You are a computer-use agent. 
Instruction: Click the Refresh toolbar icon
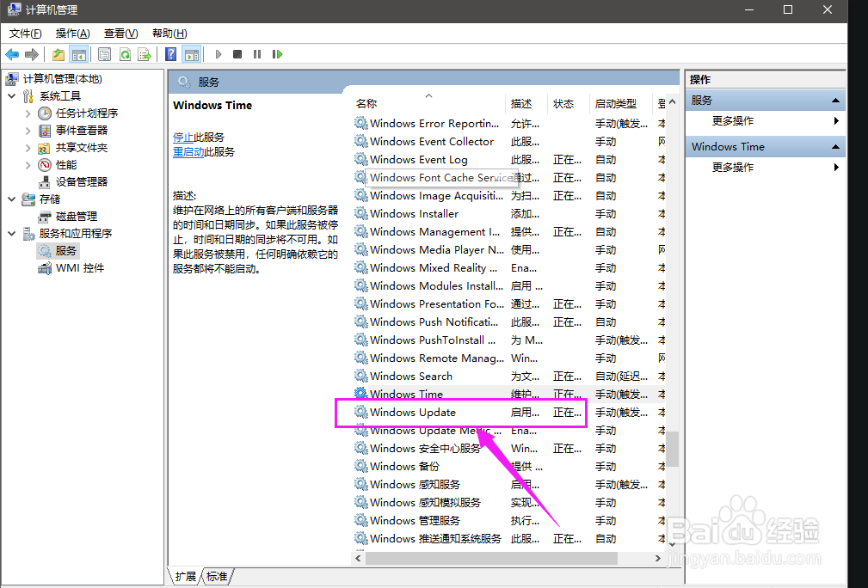coord(125,54)
